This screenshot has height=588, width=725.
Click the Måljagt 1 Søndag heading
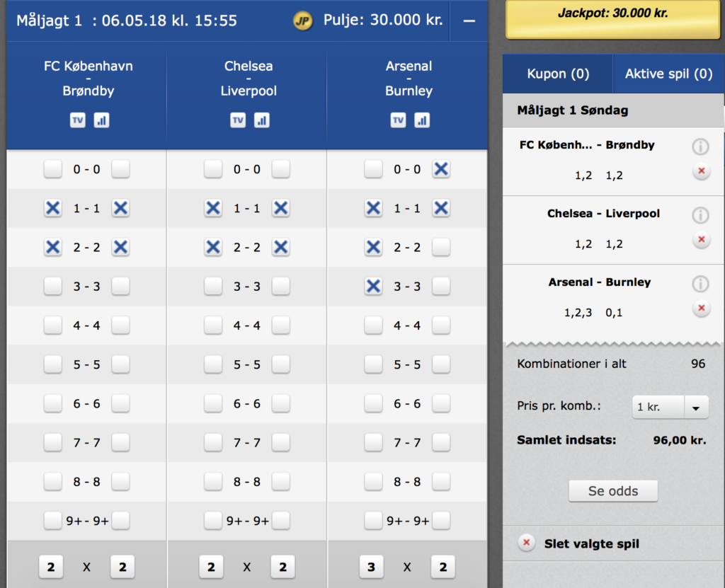[572, 110]
